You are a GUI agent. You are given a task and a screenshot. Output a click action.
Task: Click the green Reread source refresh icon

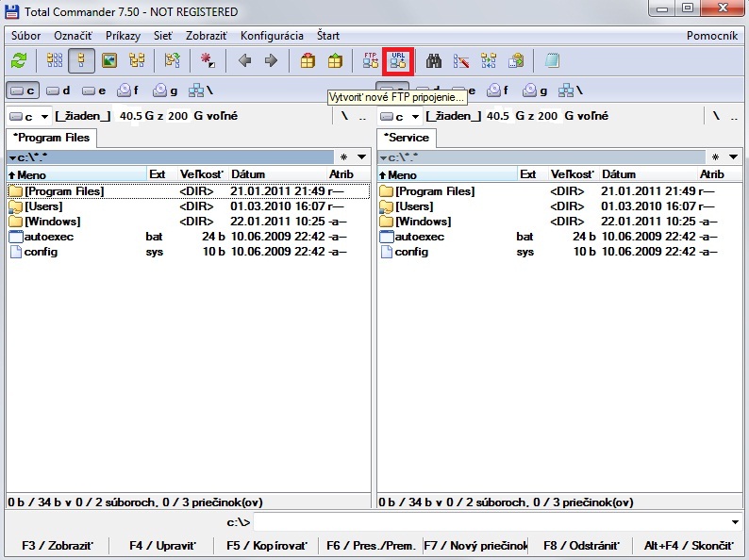pyautogui.click(x=19, y=60)
